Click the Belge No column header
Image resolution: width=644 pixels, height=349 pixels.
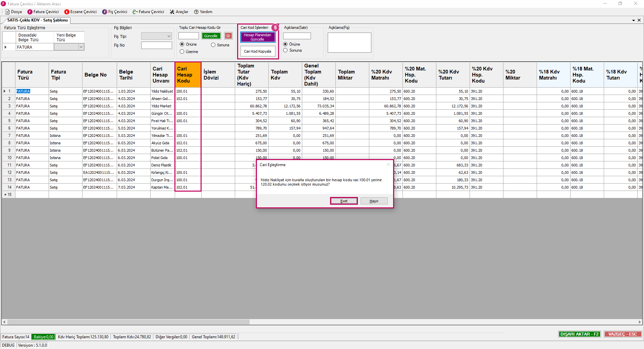[x=99, y=74]
